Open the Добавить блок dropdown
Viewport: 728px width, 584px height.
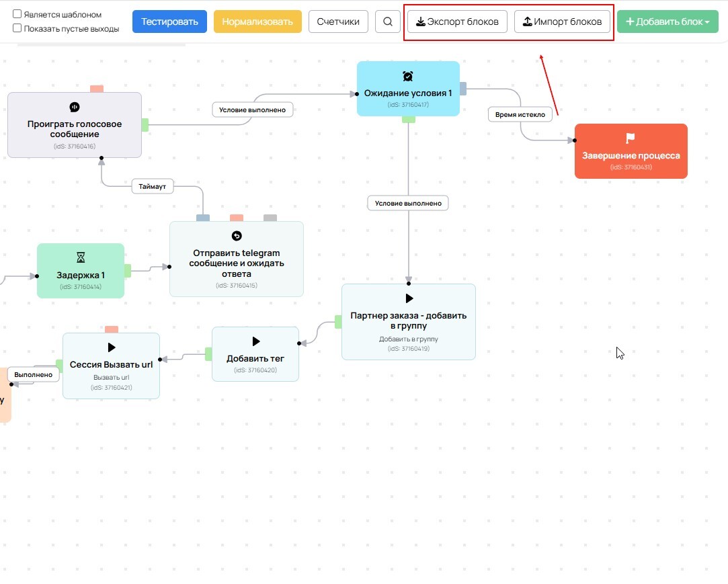point(667,22)
